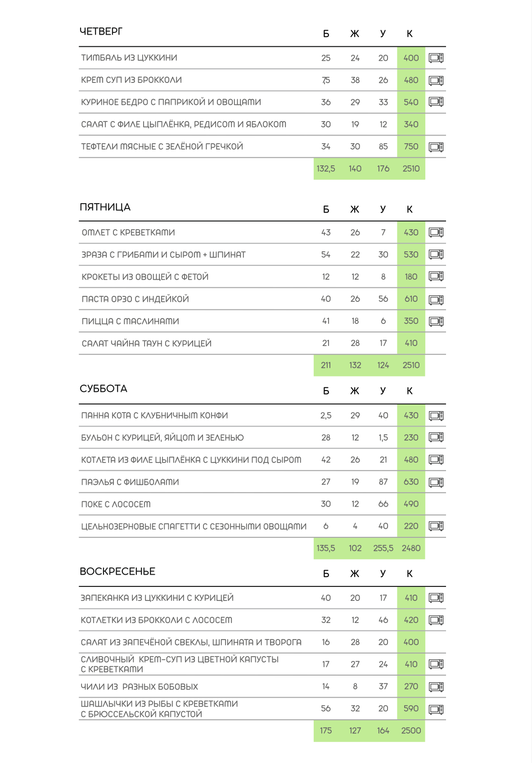Select microwave icon for Шашлычки из рыбы row
This screenshot has width=532, height=763.
coord(436,709)
